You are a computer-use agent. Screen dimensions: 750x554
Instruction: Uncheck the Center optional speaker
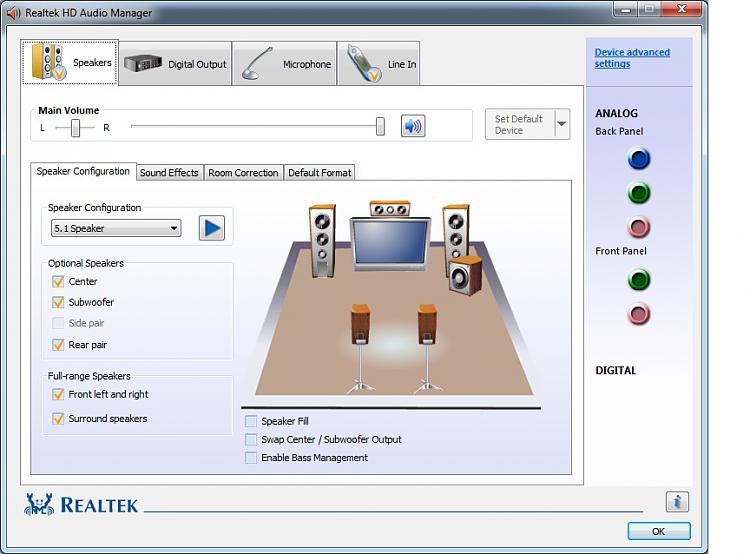pos(58,281)
